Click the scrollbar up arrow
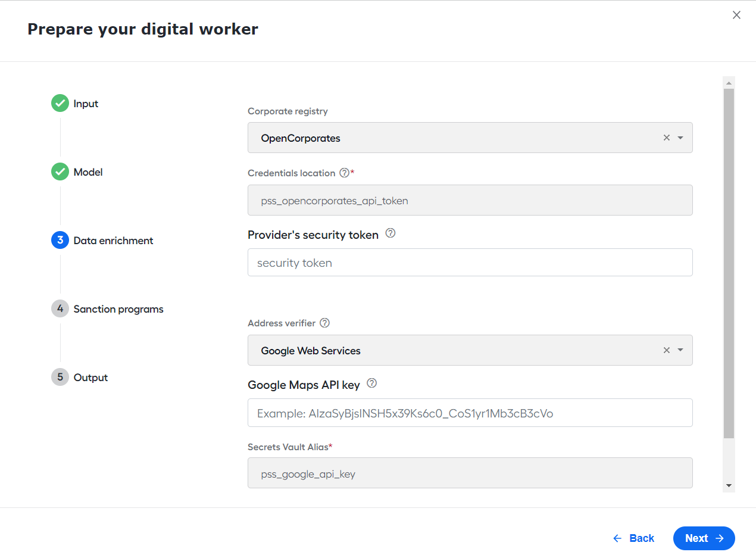 pyautogui.click(x=729, y=82)
